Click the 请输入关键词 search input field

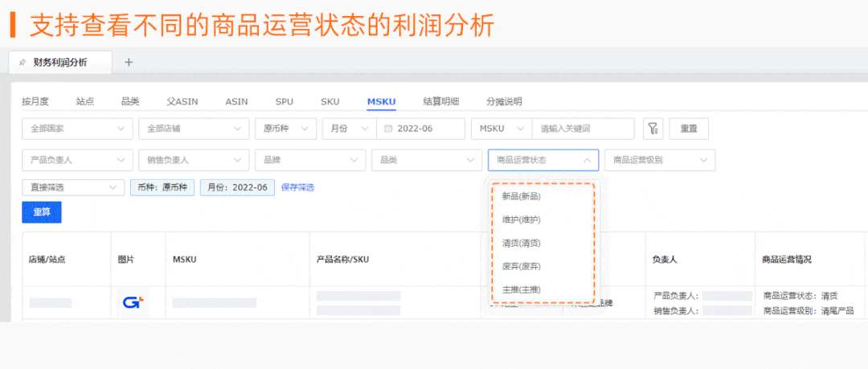click(583, 129)
